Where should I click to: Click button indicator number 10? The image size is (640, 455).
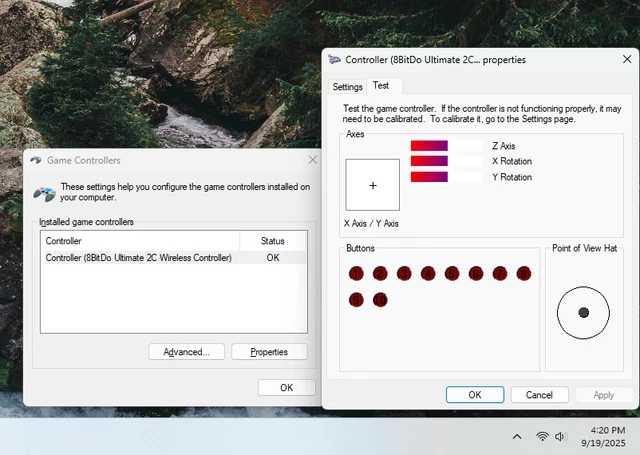[x=380, y=299]
